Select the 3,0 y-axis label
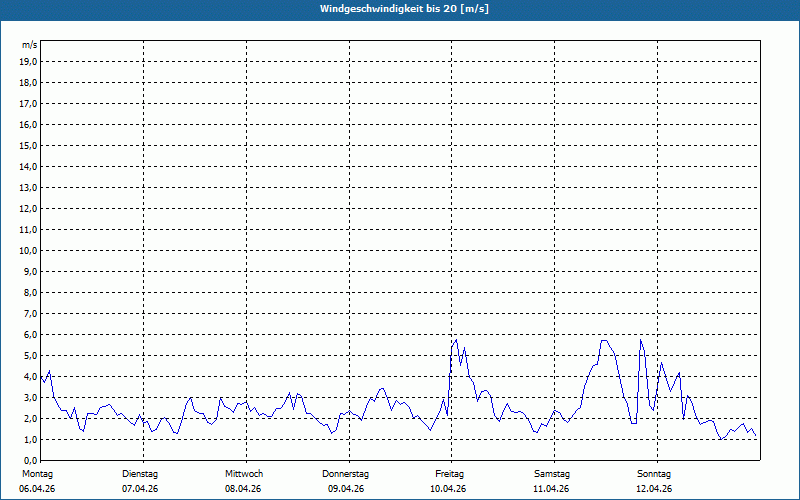 (x=30, y=397)
